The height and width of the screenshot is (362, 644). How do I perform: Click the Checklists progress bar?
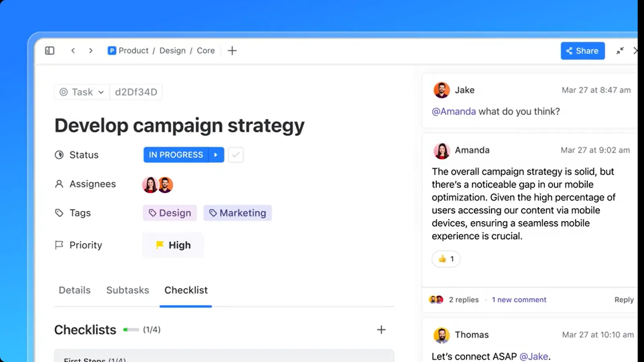[131, 330]
